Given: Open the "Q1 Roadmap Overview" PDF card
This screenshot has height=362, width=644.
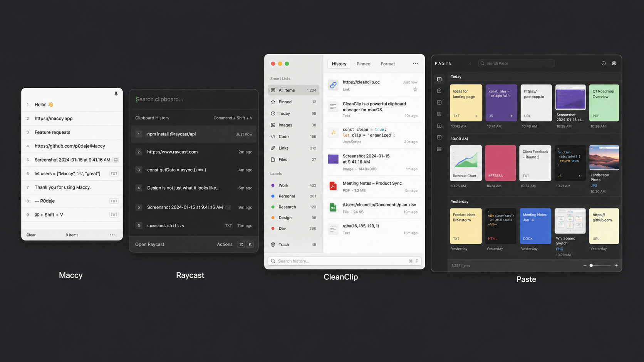Looking at the screenshot, I should click(x=604, y=103).
